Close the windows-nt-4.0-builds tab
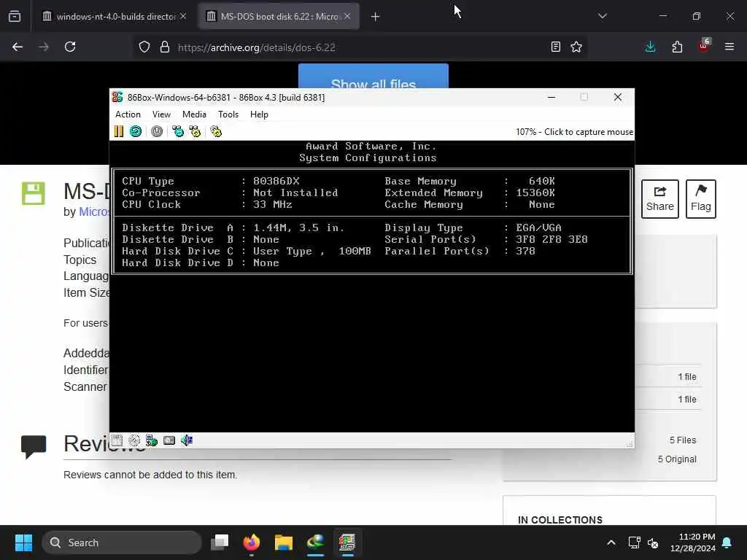Viewport: 747px width, 560px height. [x=183, y=16]
